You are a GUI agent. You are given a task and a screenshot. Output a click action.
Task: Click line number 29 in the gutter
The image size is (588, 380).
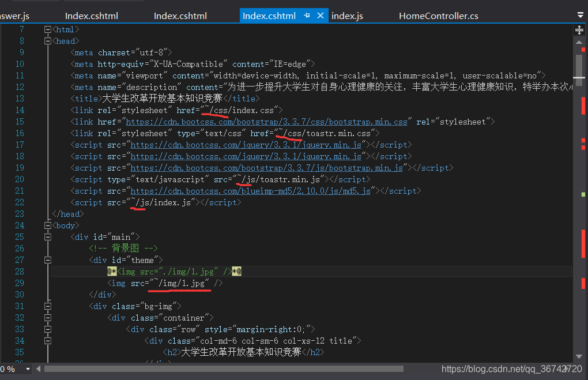click(x=20, y=283)
